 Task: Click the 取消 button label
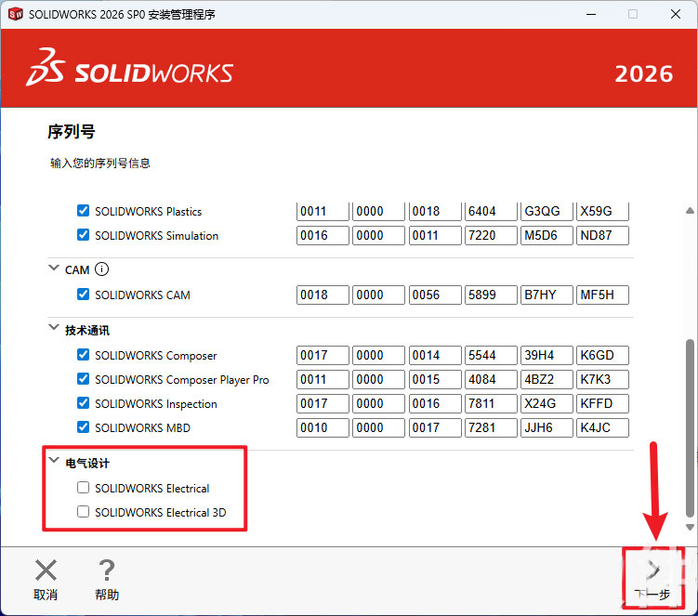46,595
